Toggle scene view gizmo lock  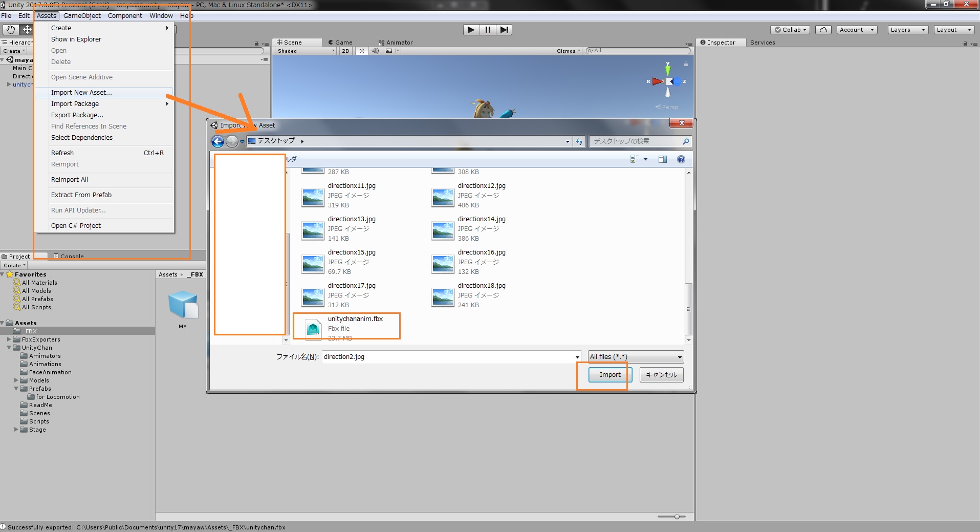click(x=686, y=64)
